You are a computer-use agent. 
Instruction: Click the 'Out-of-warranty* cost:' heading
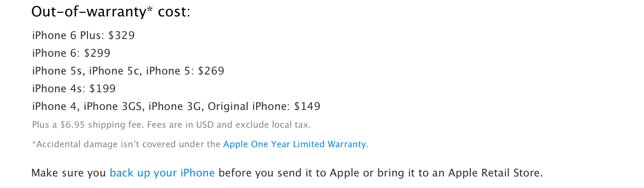pyautogui.click(x=111, y=12)
